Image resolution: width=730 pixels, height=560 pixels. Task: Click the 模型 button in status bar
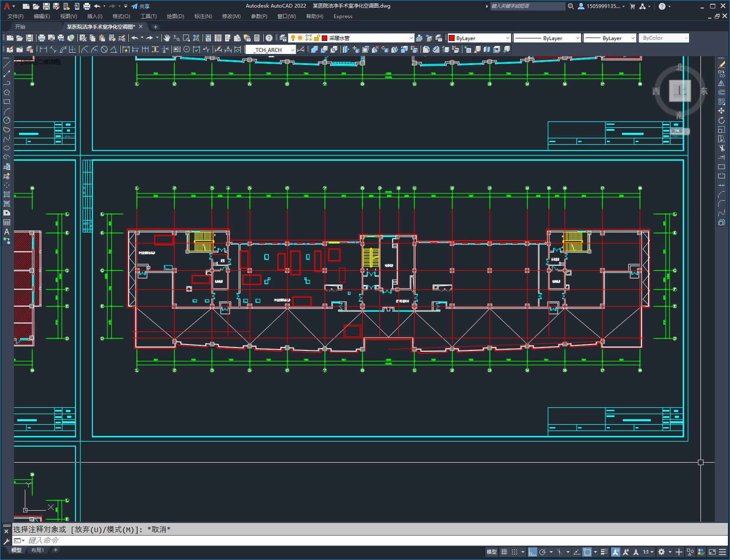pos(492,552)
